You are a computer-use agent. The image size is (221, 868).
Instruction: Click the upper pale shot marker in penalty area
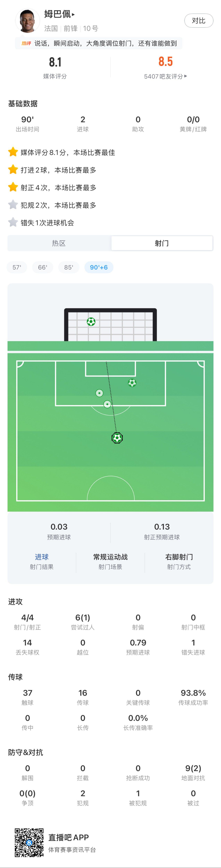(x=99, y=393)
